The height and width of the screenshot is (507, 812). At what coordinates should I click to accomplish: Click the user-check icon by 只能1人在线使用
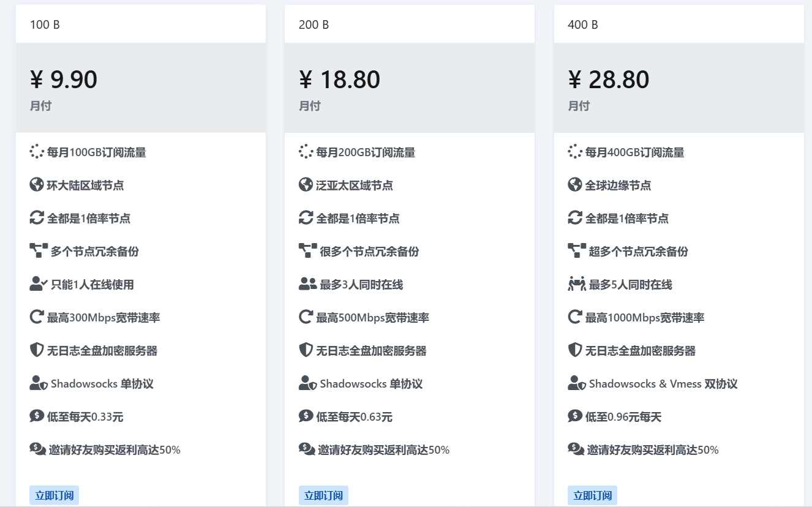(39, 284)
